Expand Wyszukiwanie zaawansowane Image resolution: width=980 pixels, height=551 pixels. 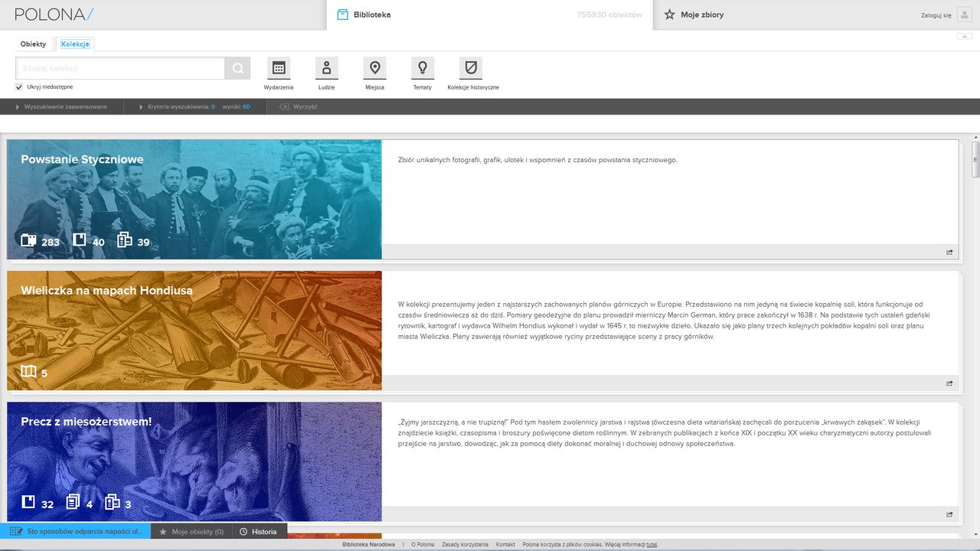click(62, 107)
